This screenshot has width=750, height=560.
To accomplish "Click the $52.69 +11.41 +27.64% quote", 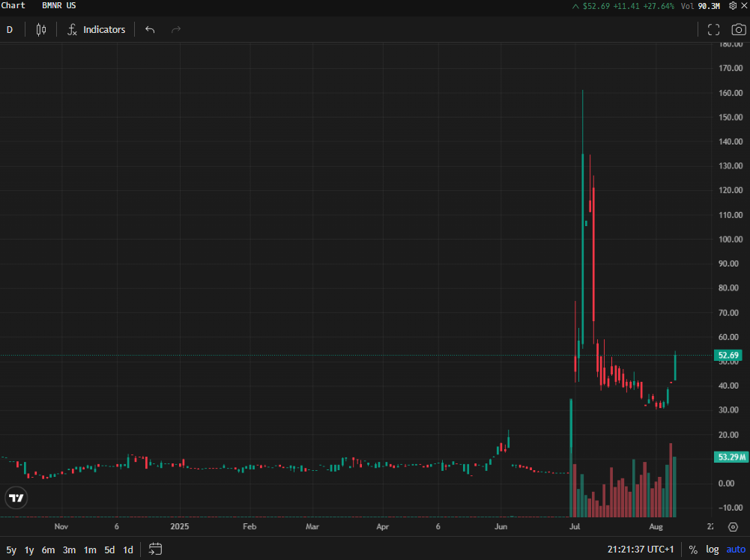I will click(x=623, y=6).
